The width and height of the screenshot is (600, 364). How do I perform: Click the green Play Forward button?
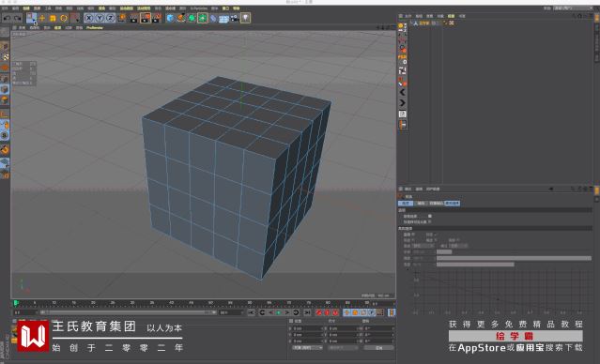click(279, 312)
